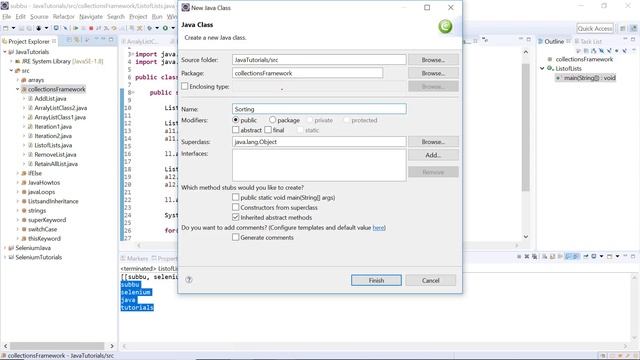The width and height of the screenshot is (640, 360).
Task: Toggle Scroll Lock in Console toolbar
Action: tap(552, 256)
